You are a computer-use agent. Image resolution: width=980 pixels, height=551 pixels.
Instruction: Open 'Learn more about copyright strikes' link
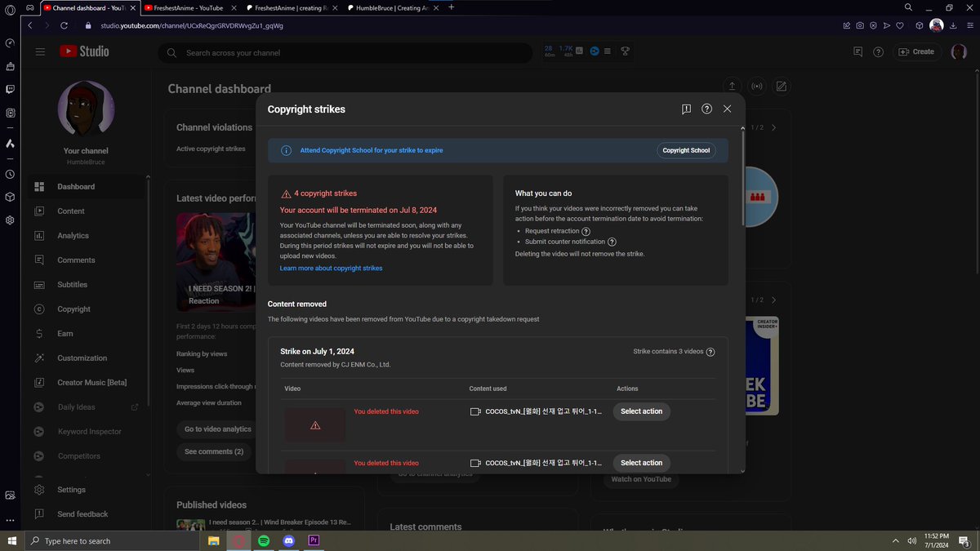tap(331, 268)
